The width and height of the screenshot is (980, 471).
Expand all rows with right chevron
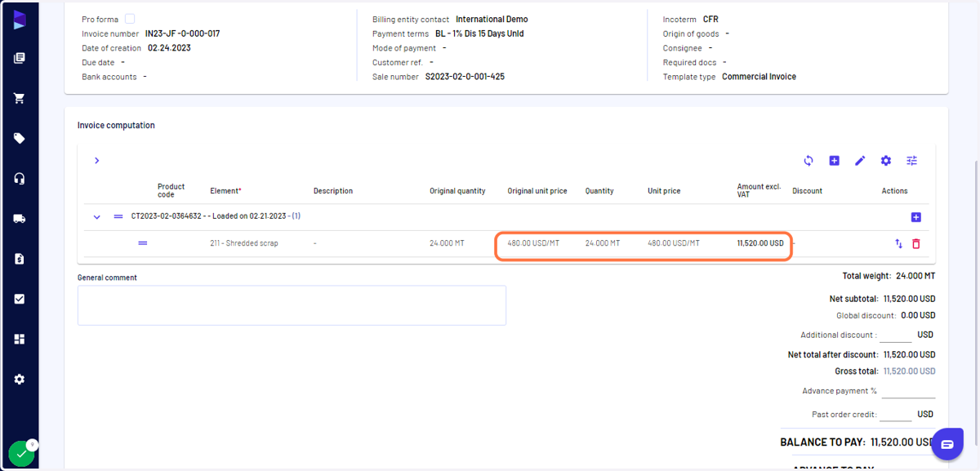[96, 161]
